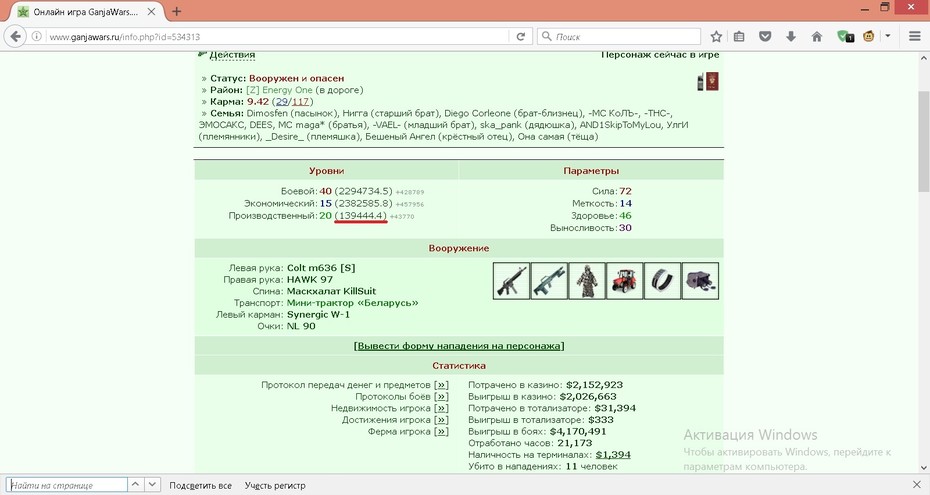Click the scrollbar up arrow
The image size is (930, 495).
923,58
